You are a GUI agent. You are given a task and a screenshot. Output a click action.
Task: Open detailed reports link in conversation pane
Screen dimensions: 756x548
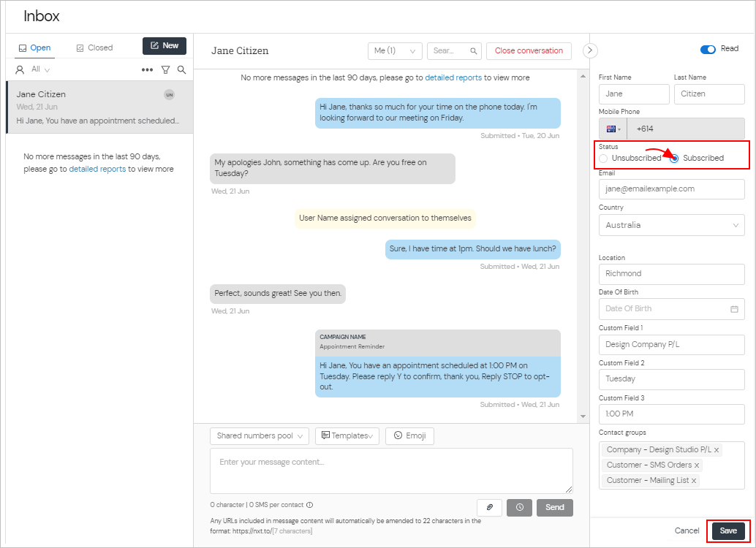point(453,77)
